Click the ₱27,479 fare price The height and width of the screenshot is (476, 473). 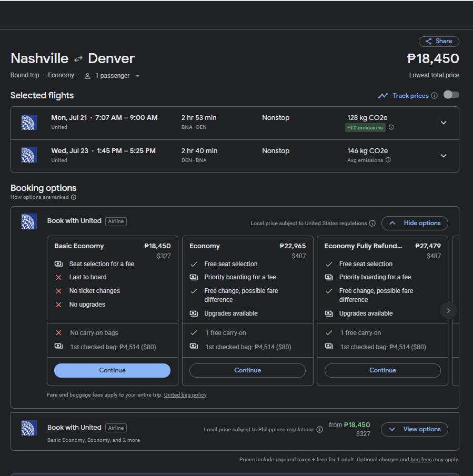click(x=428, y=246)
